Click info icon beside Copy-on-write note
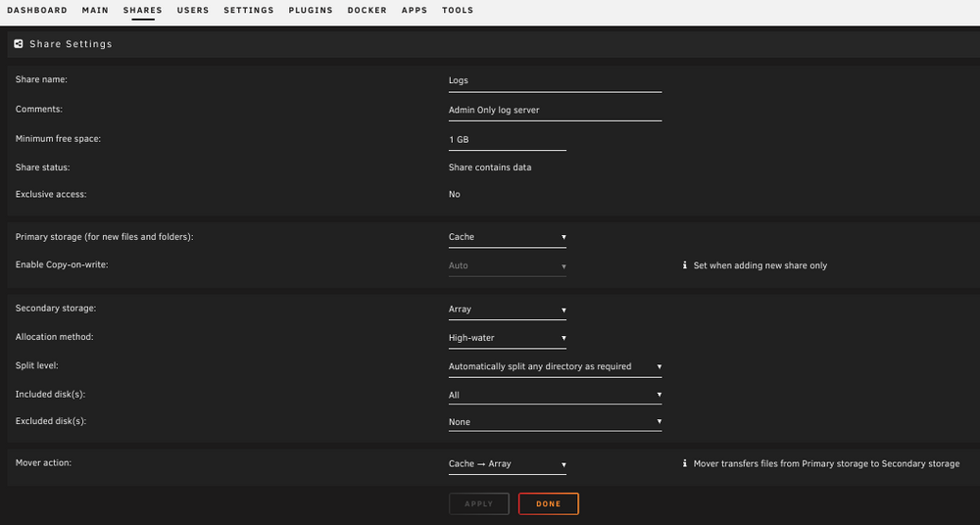This screenshot has width=980, height=525. [x=684, y=265]
